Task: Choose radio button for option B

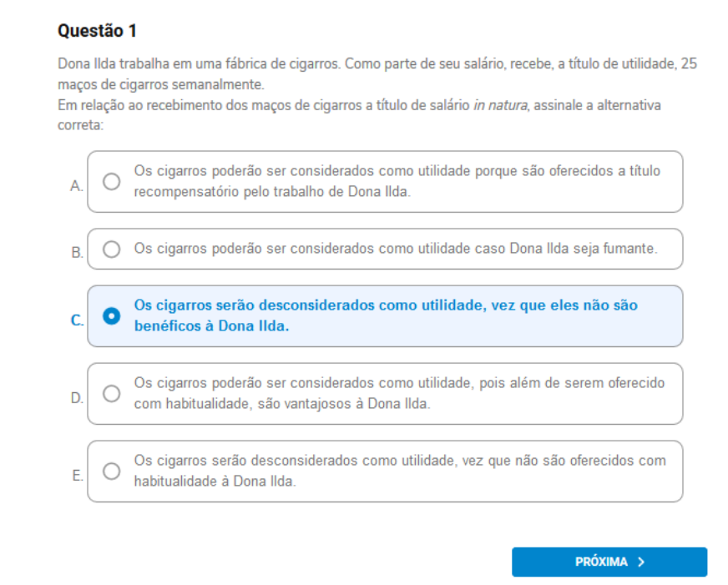Action: pos(111,249)
